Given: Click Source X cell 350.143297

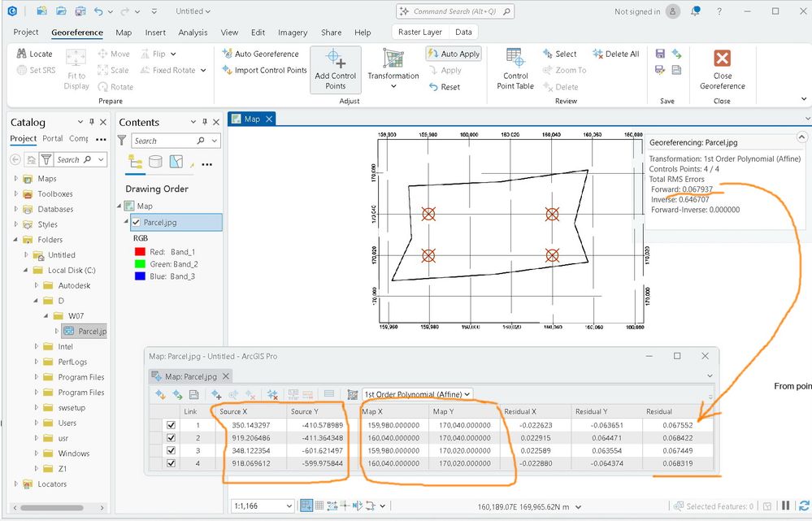Looking at the screenshot, I should [251, 425].
